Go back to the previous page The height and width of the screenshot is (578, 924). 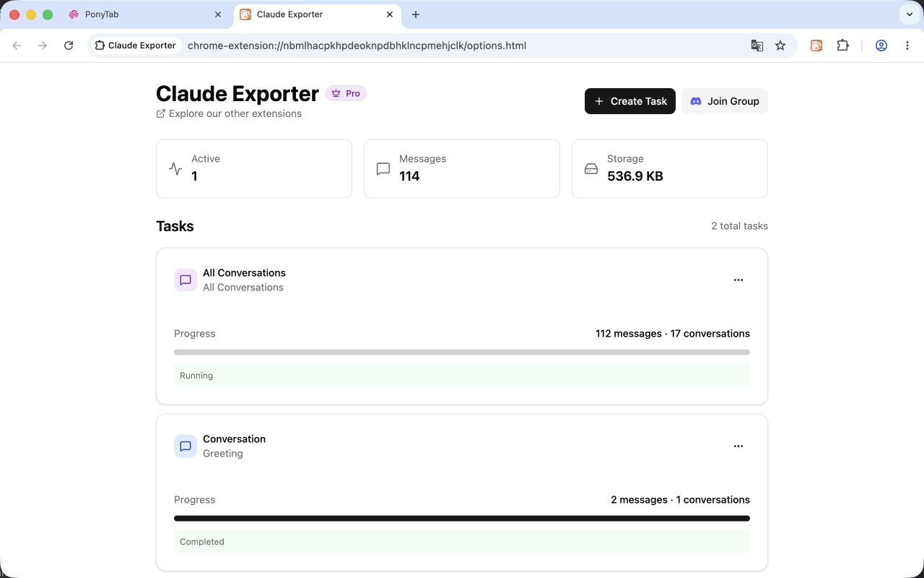click(x=17, y=46)
